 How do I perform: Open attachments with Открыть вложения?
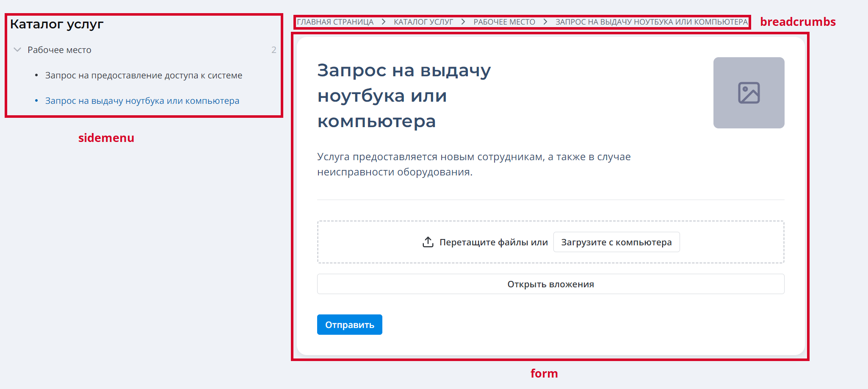coord(550,284)
